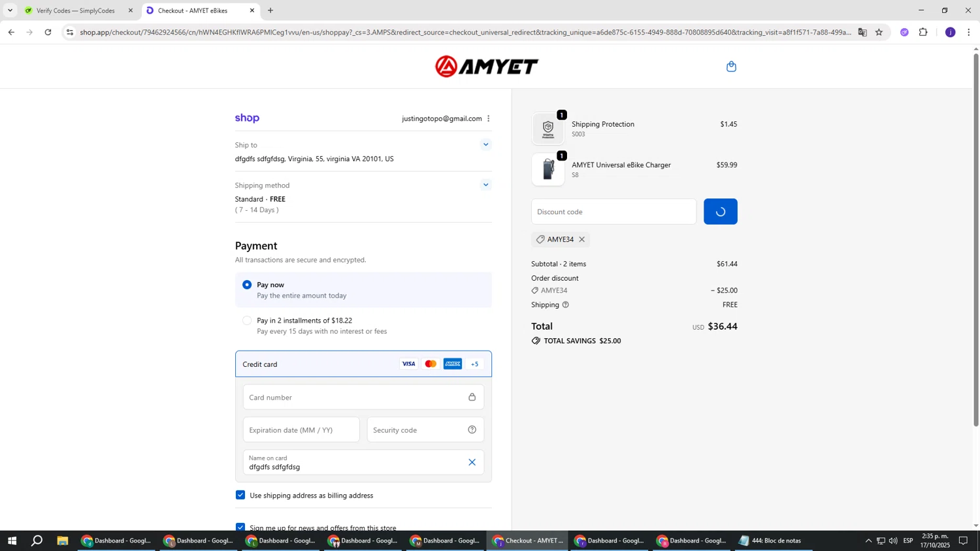Open a new browser tab
980x551 pixels.
click(270, 10)
